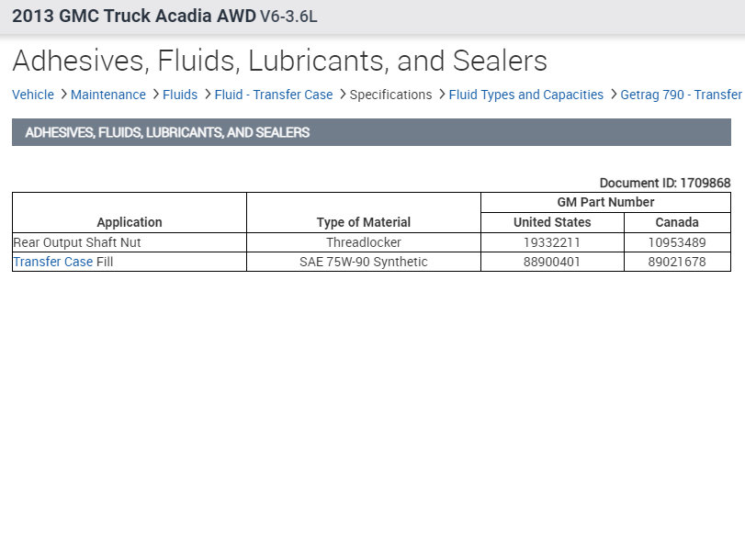Select Canada part number 89021678
This screenshot has width=745, height=560.
[677, 262]
